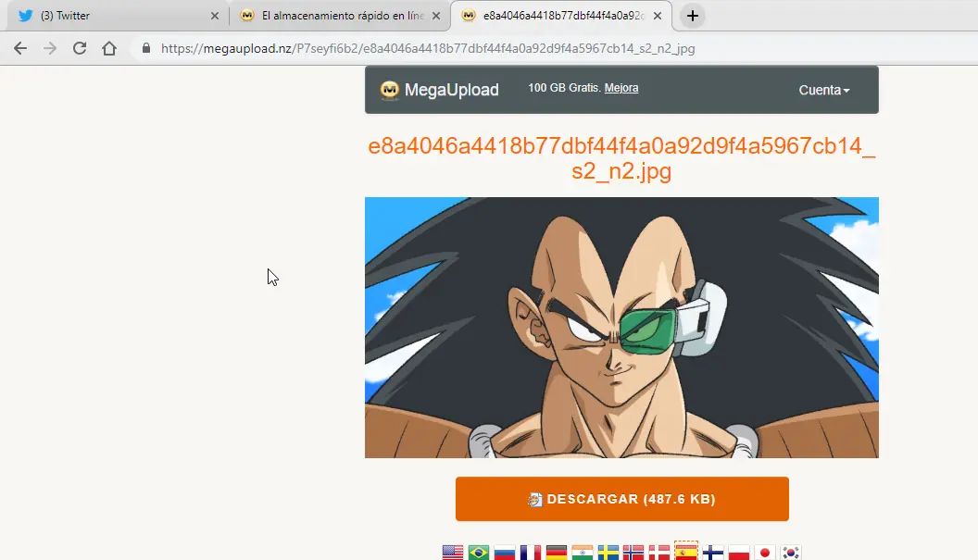Select the Norway flag language
Screen dimensions: 978x560
pyautogui.click(x=633, y=553)
